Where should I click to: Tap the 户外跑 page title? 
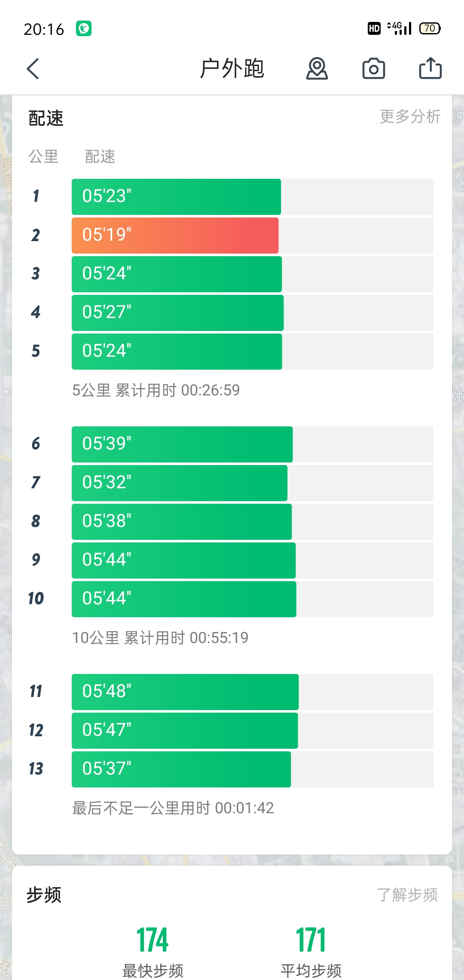tap(232, 69)
